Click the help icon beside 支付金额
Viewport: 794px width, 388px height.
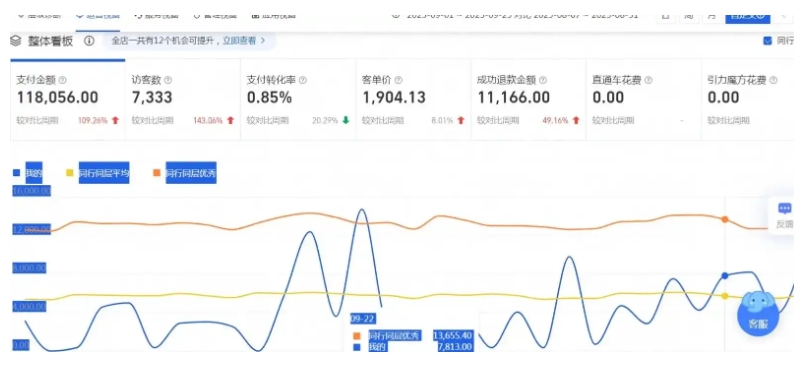click(x=62, y=80)
